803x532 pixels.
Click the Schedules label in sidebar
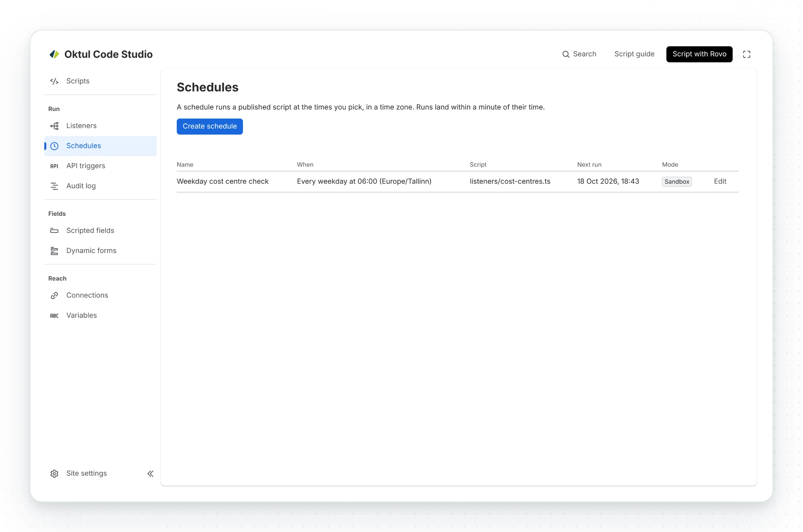(83, 146)
